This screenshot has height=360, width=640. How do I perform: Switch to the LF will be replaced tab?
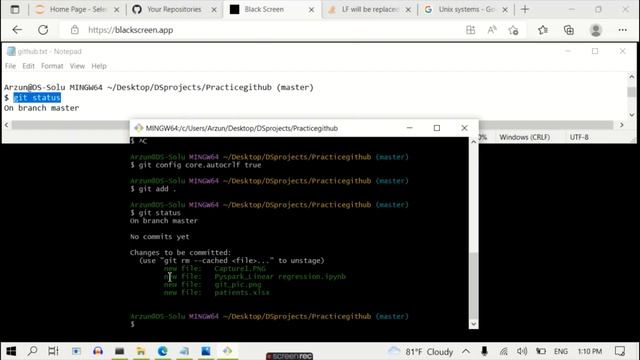(369, 9)
